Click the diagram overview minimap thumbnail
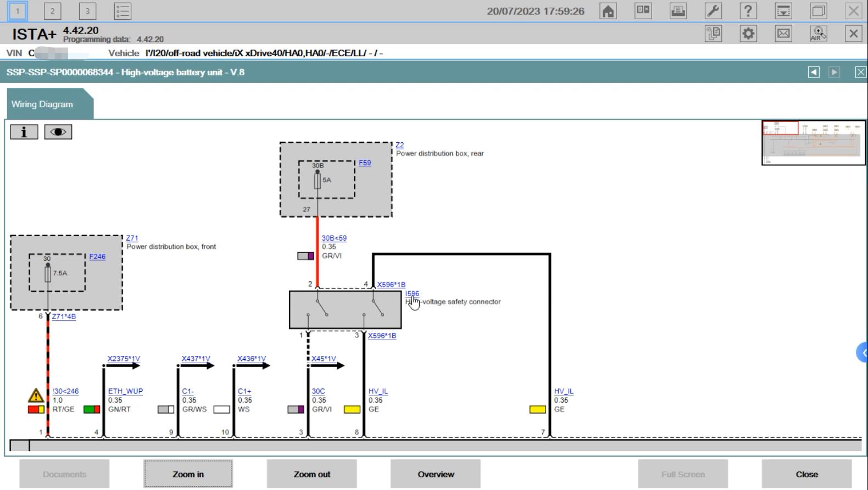The width and height of the screenshot is (868, 490). [814, 143]
